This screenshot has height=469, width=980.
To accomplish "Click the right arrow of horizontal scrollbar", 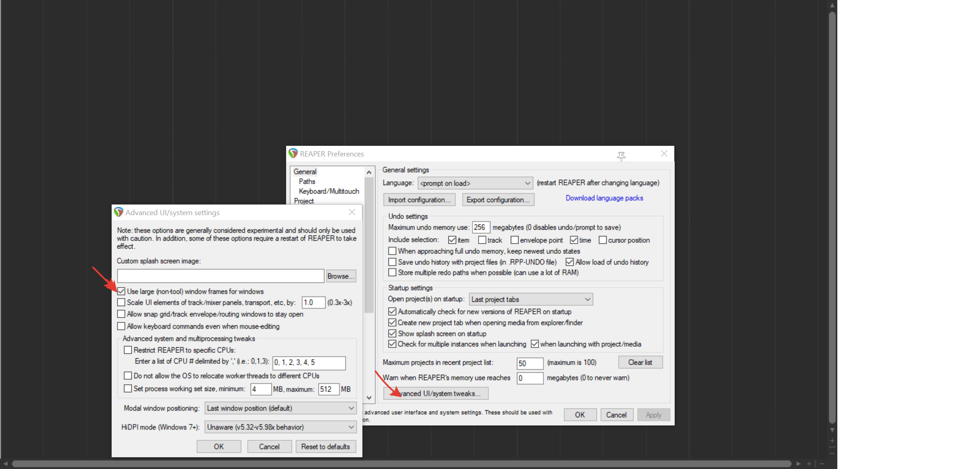I will coord(799,464).
